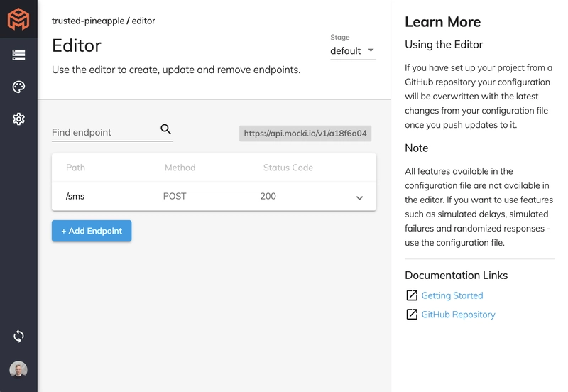
Task: Open the palette sidebar icon
Action: pos(18,87)
